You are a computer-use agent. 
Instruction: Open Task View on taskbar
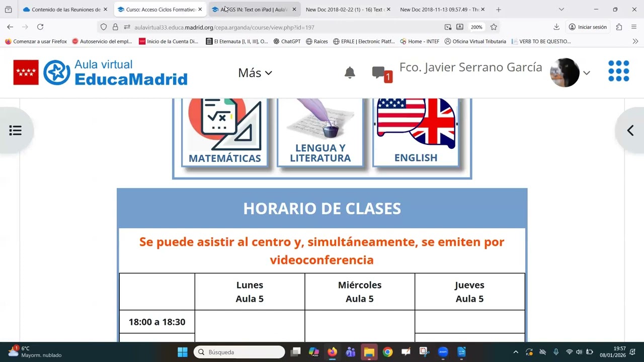click(x=295, y=352)
